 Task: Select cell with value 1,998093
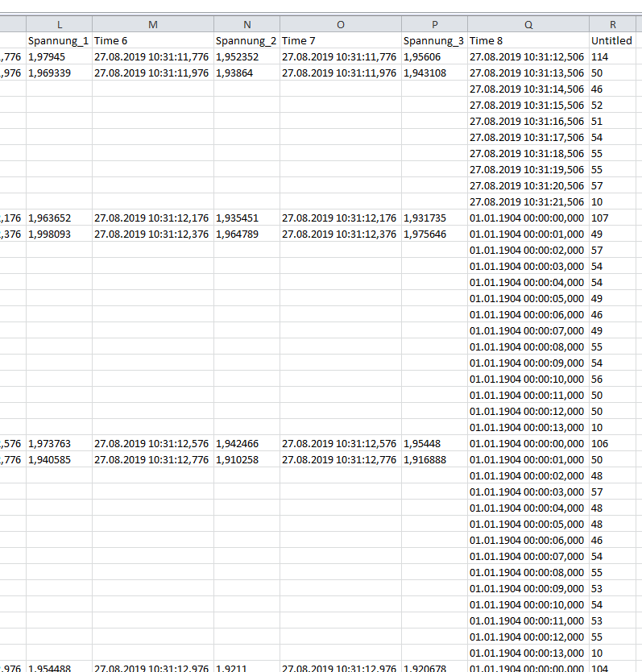click(59, 234)
